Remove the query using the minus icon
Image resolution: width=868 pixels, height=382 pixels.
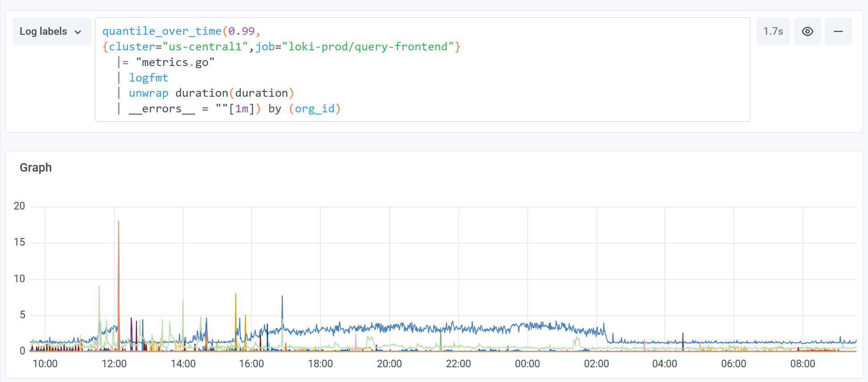click(838, 32)
